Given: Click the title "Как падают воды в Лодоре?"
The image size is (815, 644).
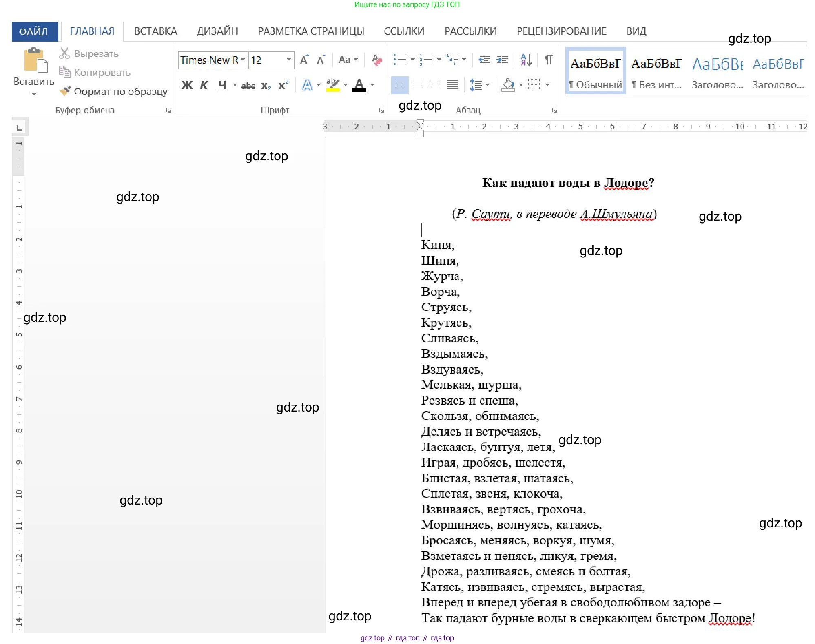Looking at the screenshot, I should (x=568, y=183).
